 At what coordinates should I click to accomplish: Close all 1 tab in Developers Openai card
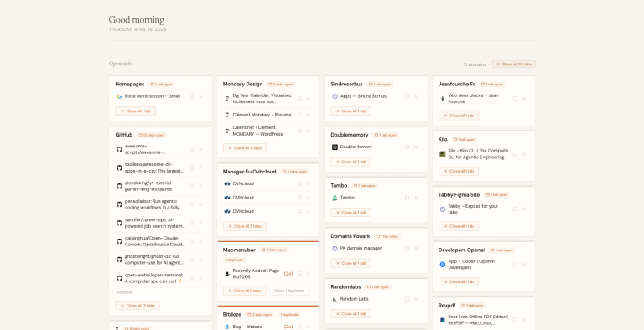(x=459, y=281)
